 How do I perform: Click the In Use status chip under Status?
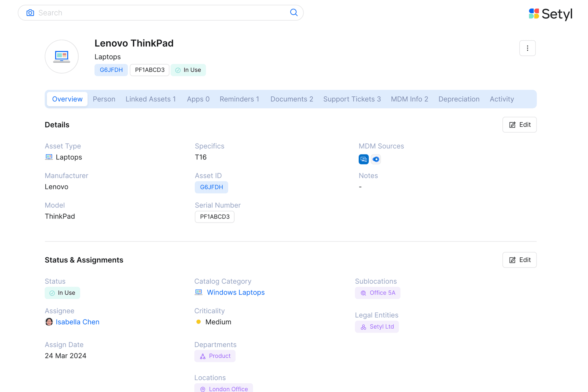point(62,293)
